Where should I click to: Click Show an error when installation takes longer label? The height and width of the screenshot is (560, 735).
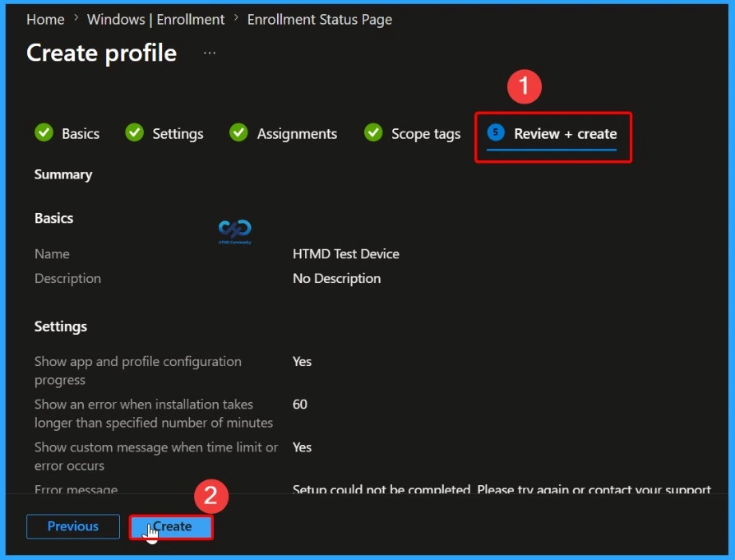click(x=154, y=413)
